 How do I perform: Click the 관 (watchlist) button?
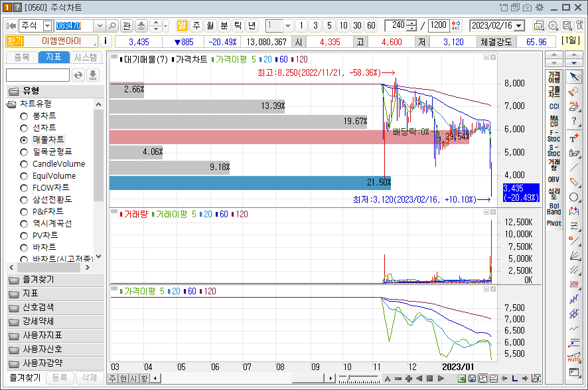pos(127,25)
